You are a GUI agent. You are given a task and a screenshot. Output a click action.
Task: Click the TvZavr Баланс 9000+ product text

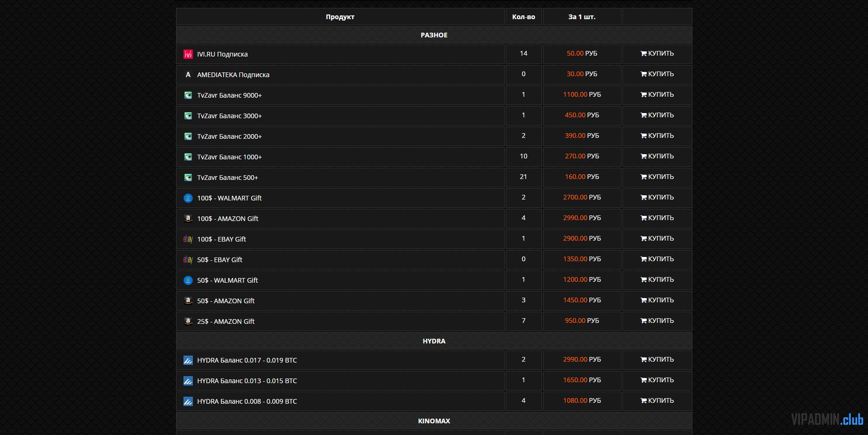[229, 95]
